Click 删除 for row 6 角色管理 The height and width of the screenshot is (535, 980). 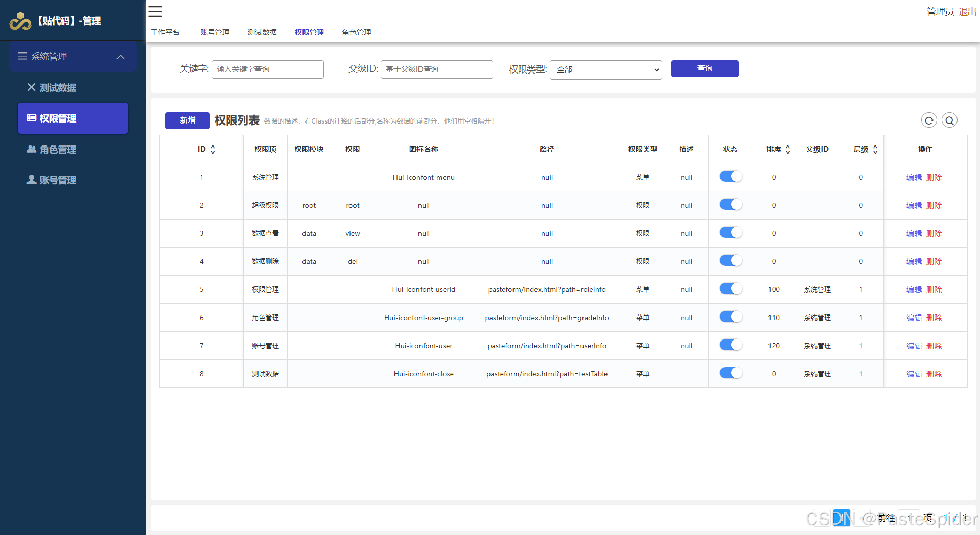(934, 318)
